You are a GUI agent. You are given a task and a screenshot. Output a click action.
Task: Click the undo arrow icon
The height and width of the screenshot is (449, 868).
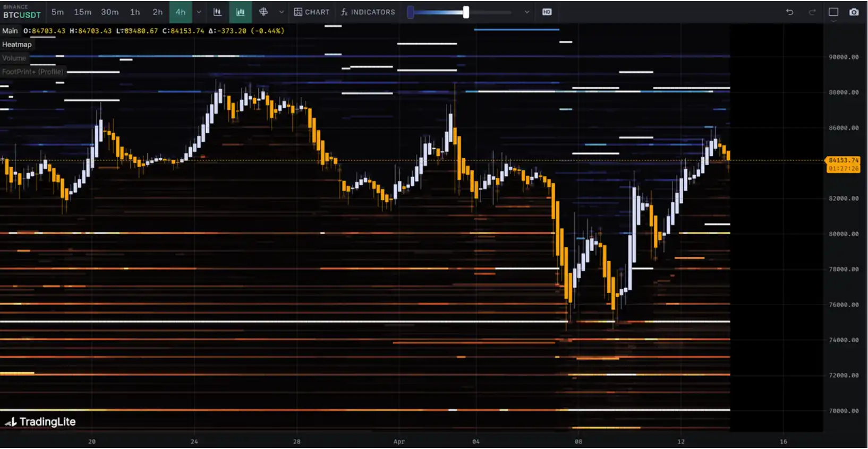coord(790,12)
